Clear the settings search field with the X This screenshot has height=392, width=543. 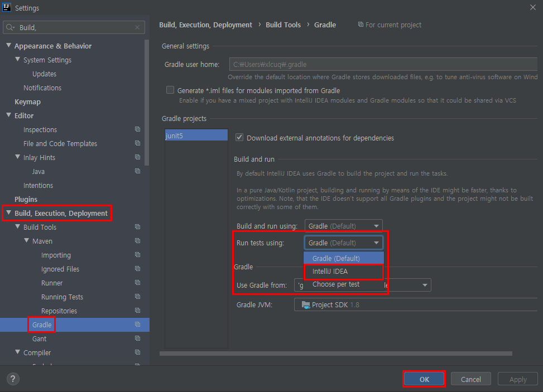(137, 27)
